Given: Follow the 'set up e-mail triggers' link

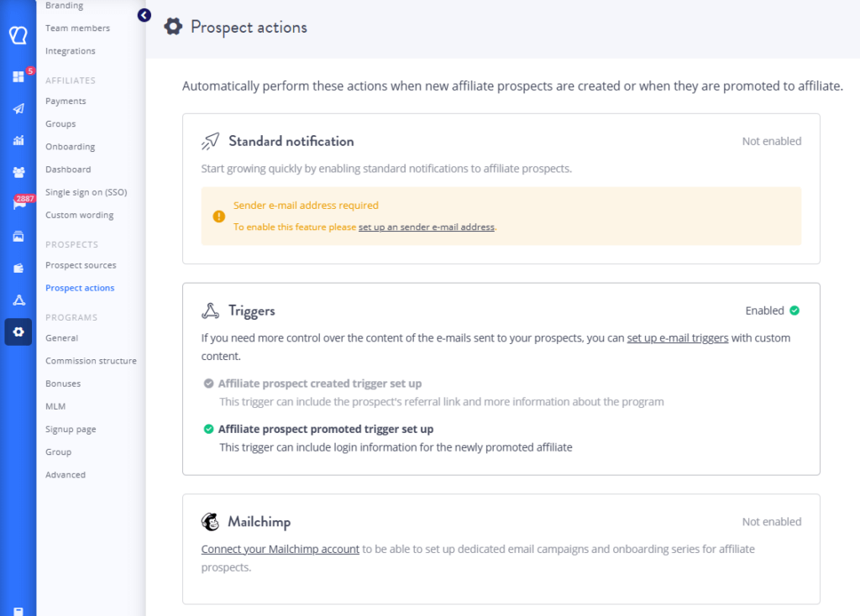Looking at the screenshot, I should [677, 338].
